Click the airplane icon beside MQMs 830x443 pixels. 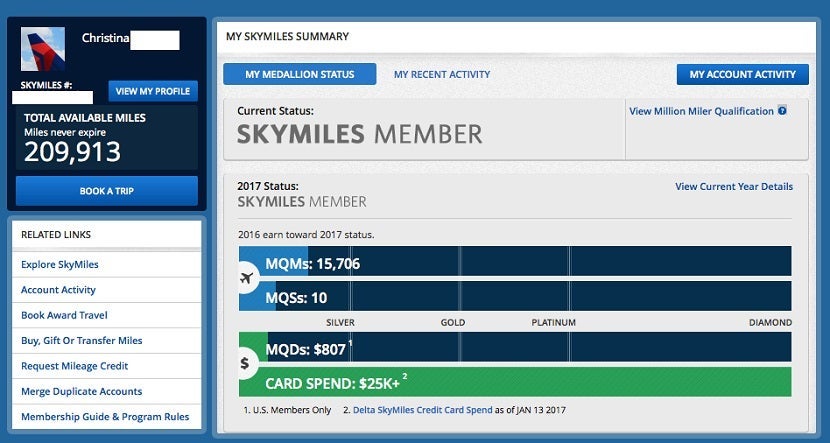tap(247, 279)
